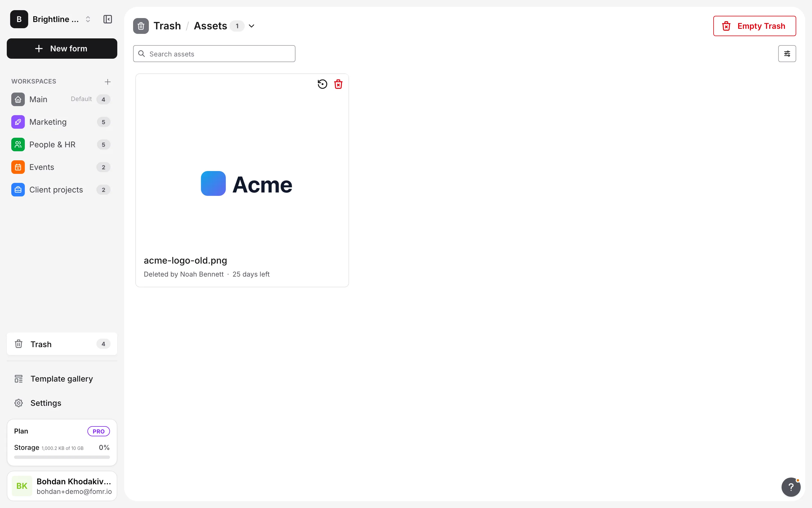The height and width of the screenshot is (508, 812).
Task: Click the Trash count badge 4
Action: pos(103,344)
